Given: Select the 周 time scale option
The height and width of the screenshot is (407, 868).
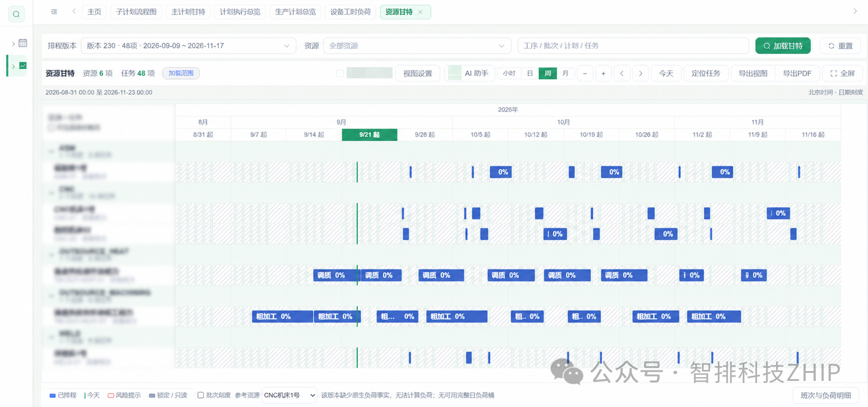Looking at the screenshot, I should tap(547, 73).
